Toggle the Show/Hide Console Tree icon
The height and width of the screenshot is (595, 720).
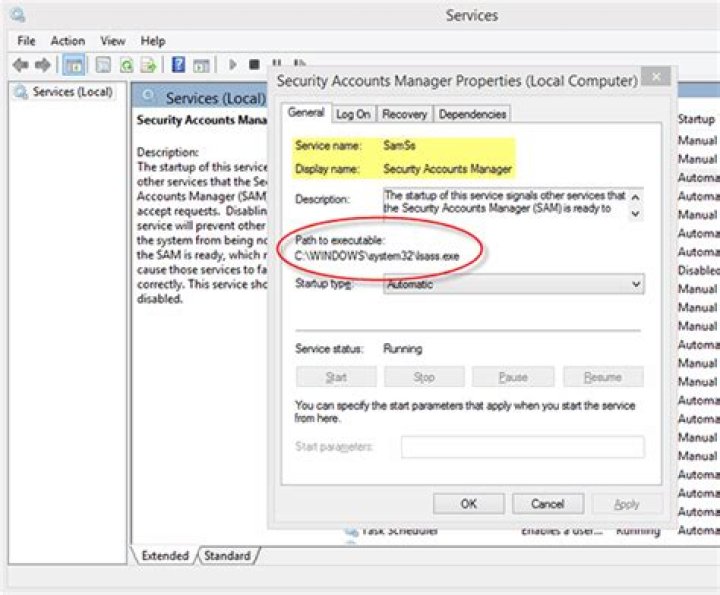click(73, 65)
